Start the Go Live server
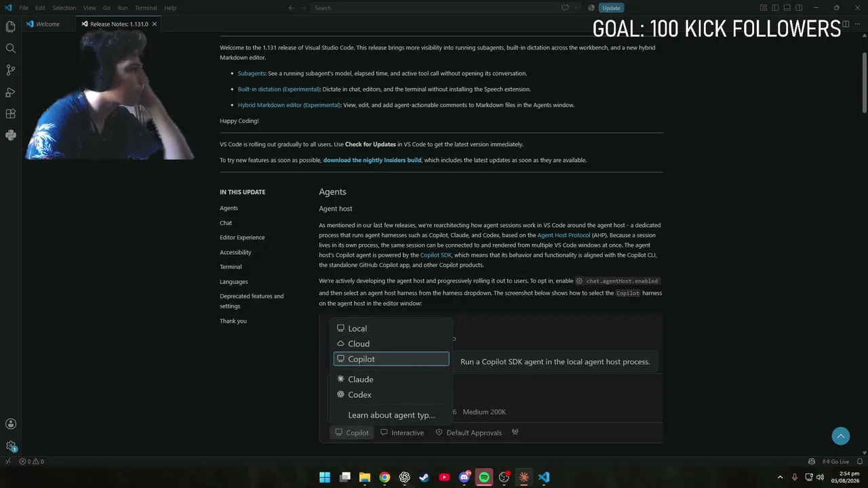Image resolution: width=868 pixels, height=488 pixels. [835, 462]
